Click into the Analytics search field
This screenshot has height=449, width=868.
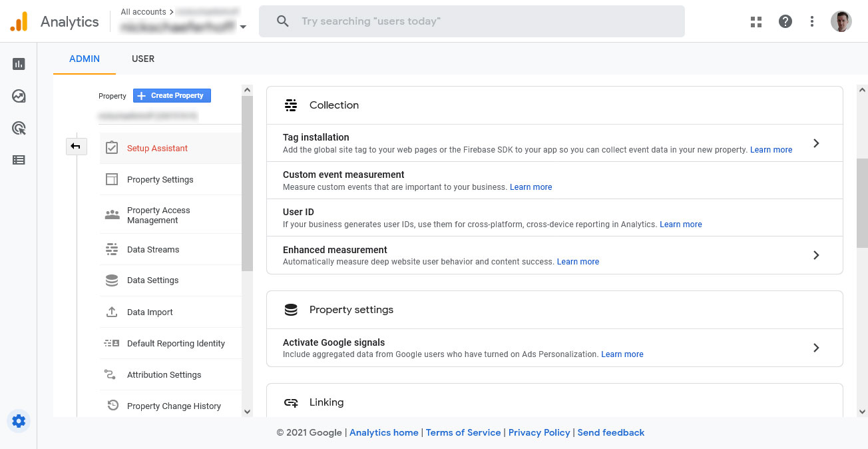pos(472,21)
